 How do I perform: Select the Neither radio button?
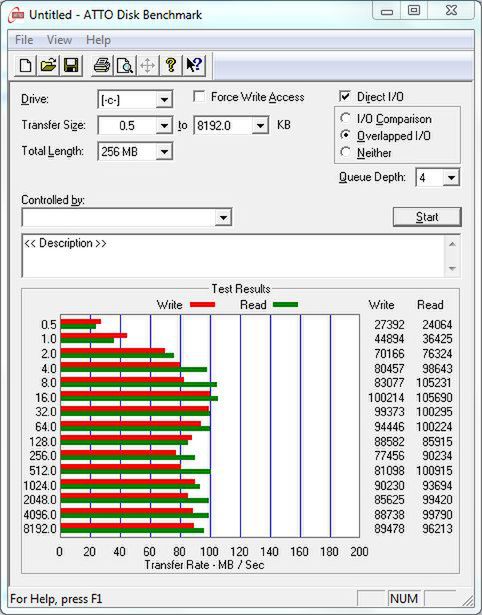coord(346,152)
